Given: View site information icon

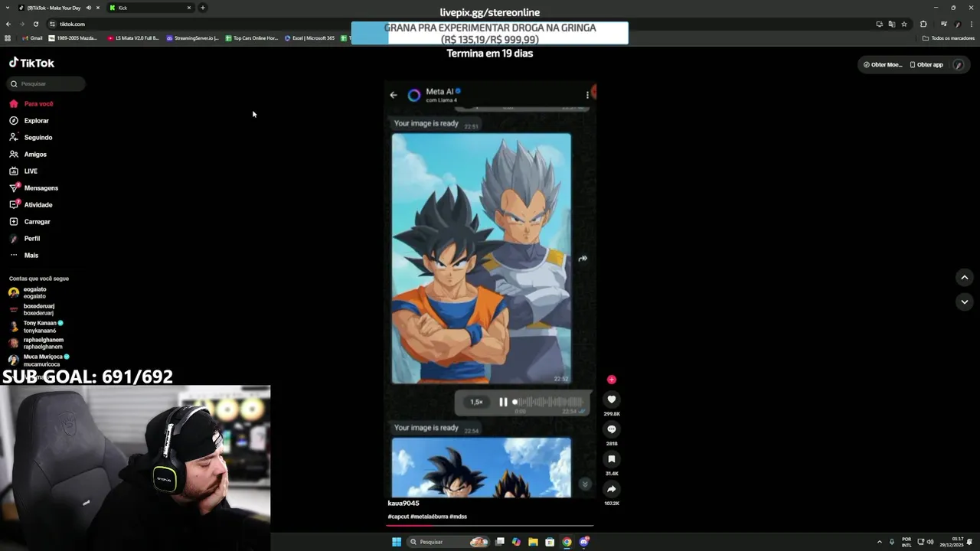Looking at the screenshot, I should (52, 24).
